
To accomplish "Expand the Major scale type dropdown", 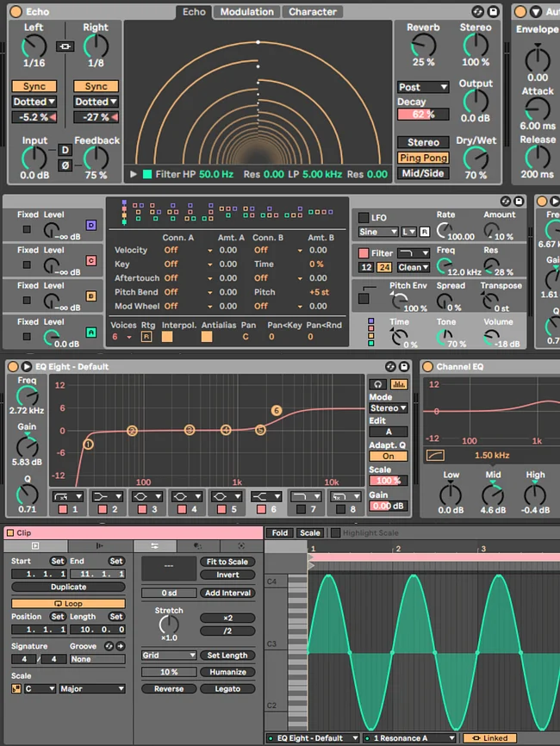I will point(92,688).
